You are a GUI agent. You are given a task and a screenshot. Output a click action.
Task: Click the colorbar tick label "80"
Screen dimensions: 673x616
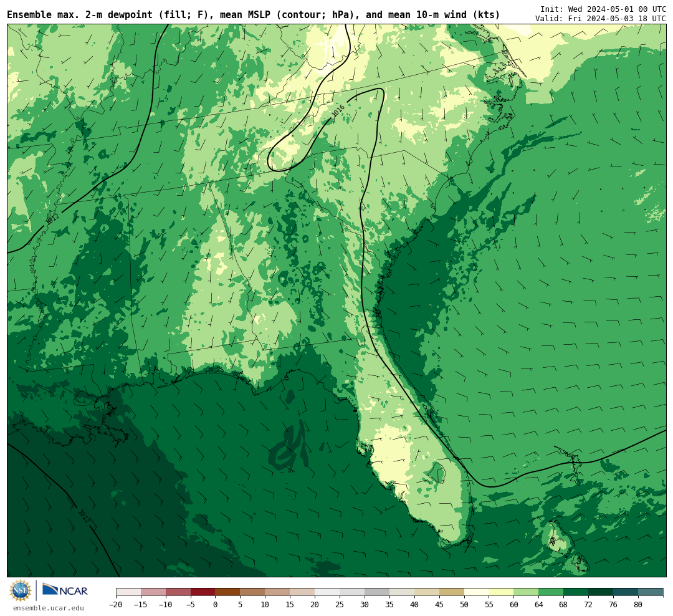[638, 604]
